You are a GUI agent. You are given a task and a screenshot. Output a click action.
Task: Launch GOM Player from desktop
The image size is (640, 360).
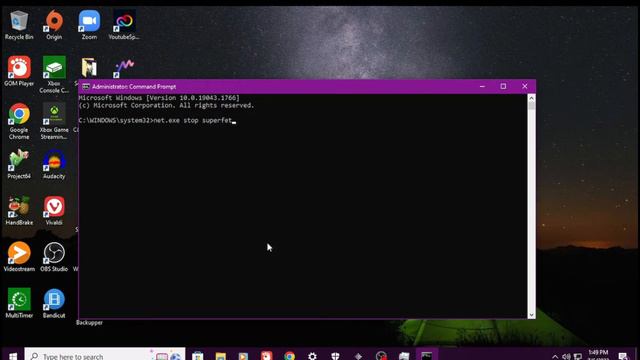coord(19,71)
